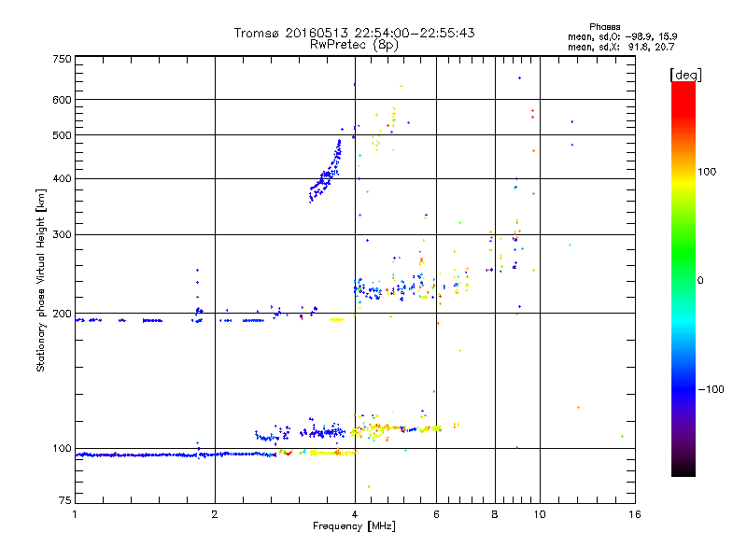Click the y-axis tick label '400'
Screen dimensions: 747x560
[63, 179]
